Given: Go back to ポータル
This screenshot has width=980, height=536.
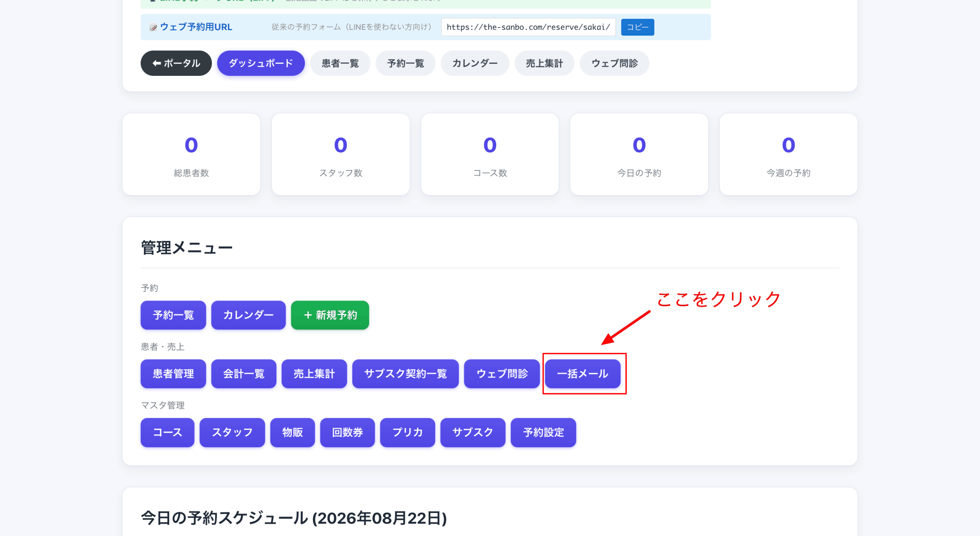Looking at the screenshot, I should click(176, 63).
